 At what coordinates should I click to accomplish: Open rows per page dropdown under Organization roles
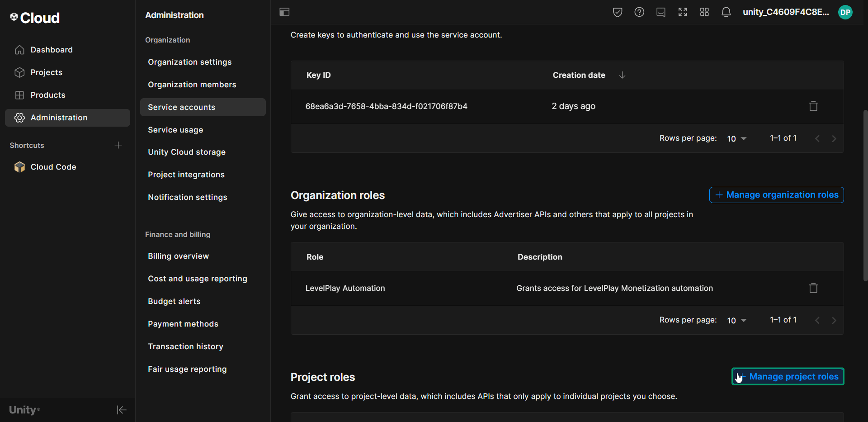tap(736, 320)
